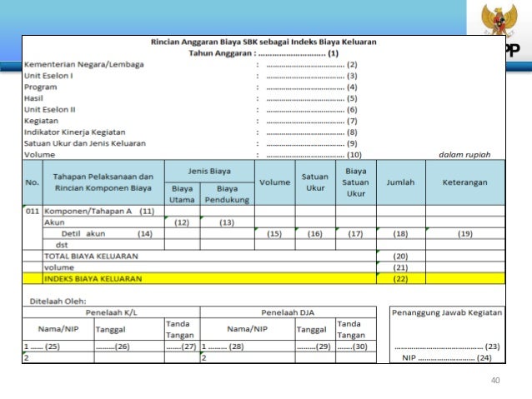This screenshot has width=532, height=399.
Task: Click the page number '40'
Action: point(495,381)
